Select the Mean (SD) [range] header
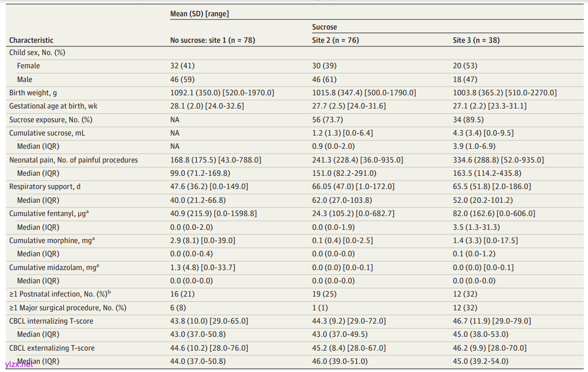This screenshot has height=372, width=588. 199,14
